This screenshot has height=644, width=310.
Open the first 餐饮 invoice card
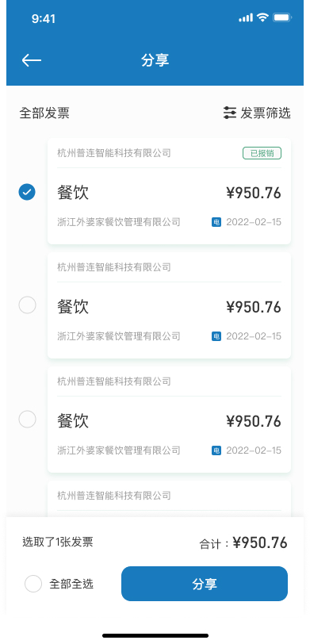(x=169, y=191)
